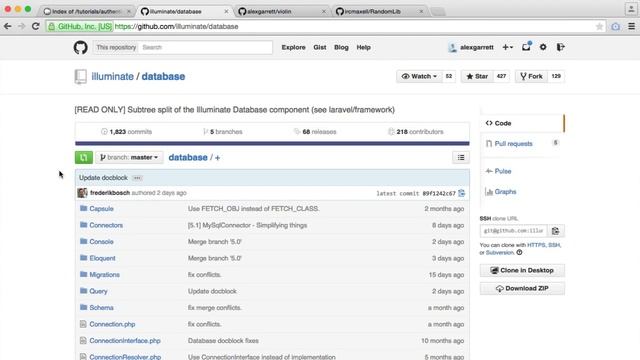This screenshot has height=360, width=640.
Task: Expand commit message ellipsis button
Action: pos(137,178)
